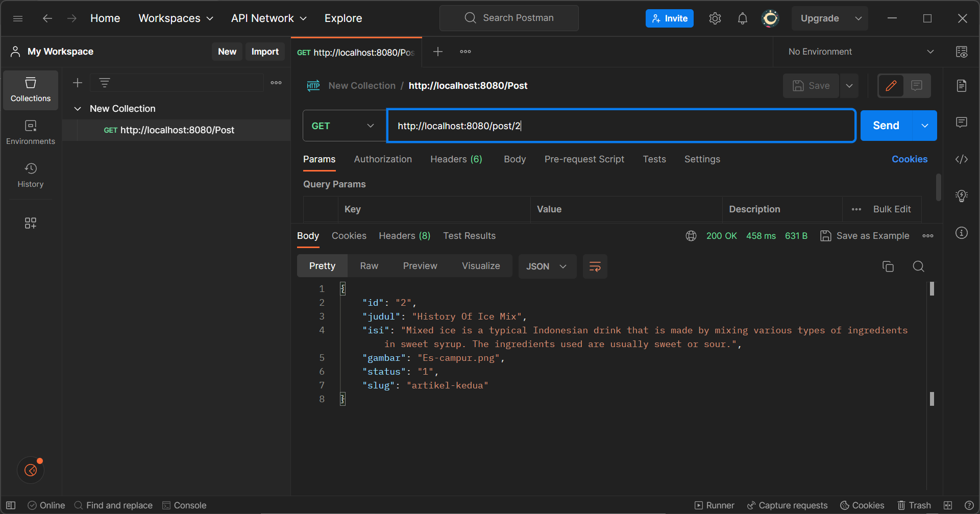Screen dimensions: 980x514
Task: Switch to the Headers request tab
Action: coord(456,159)
